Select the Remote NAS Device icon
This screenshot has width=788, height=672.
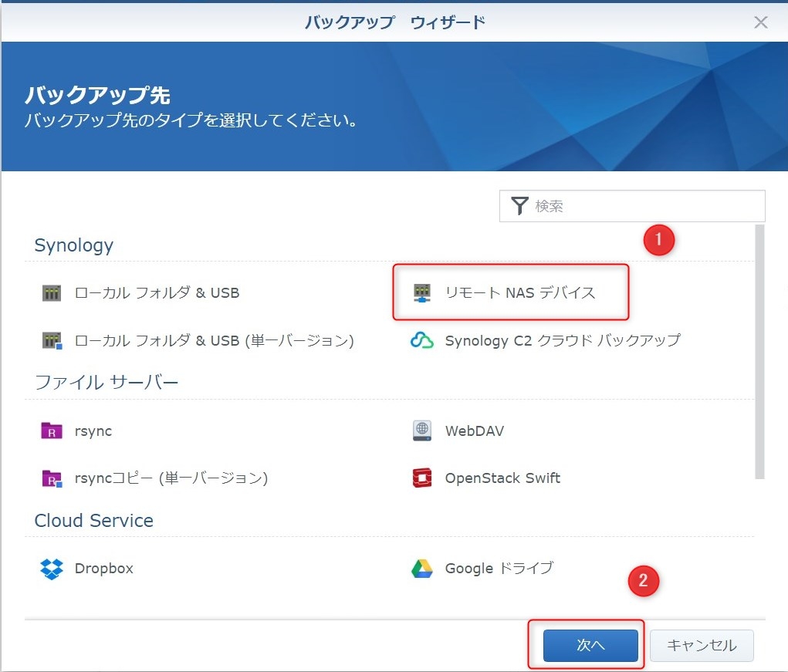tap(421, 293)
